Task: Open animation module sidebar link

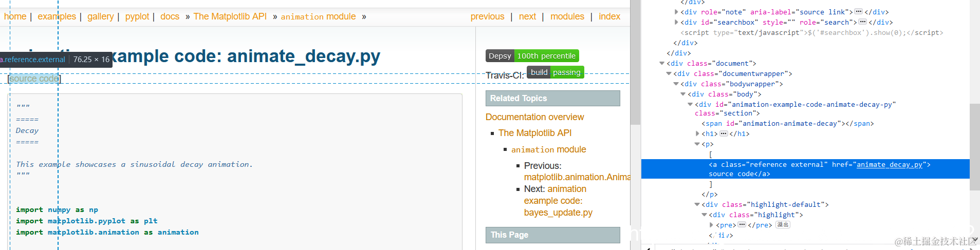Action: coord(548,149)
